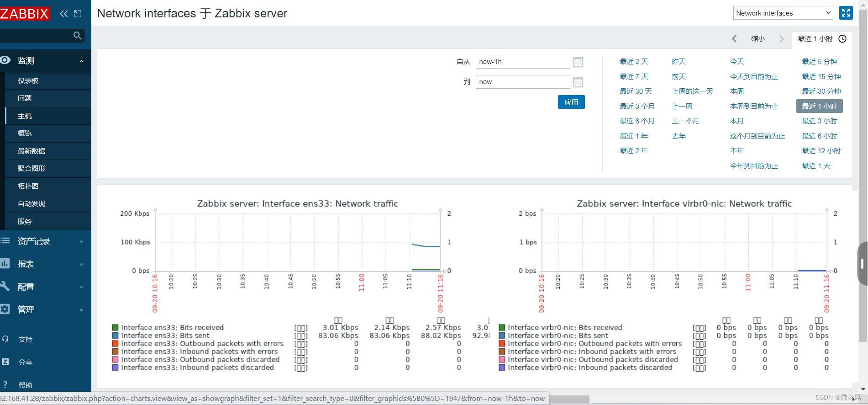Viewport: 868px width, 405px height.
Task: Click the 支持 headset icon
Action: [5, 339]
